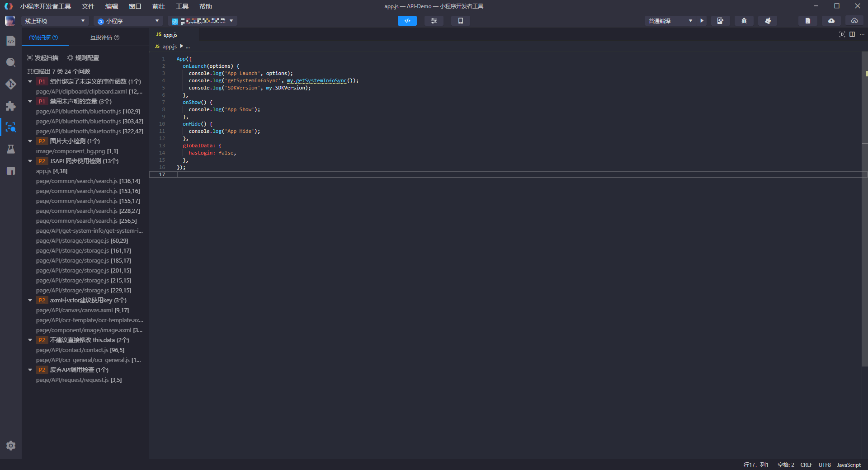Select the 代码扫描 tab
Screen dimensions: 868x470
(43, 38)
